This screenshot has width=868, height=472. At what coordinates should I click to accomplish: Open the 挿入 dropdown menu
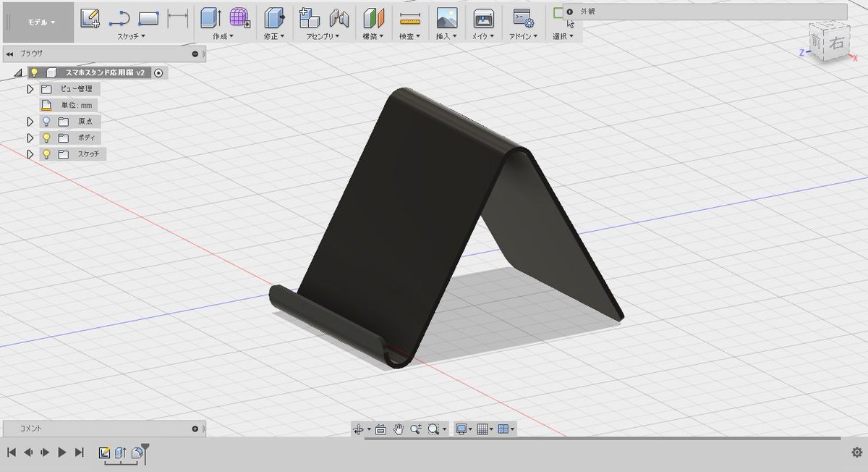click(447, 35)
